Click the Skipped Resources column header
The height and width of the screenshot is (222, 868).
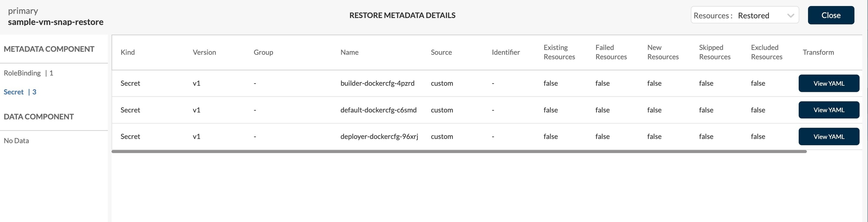(x=714, y=52)
